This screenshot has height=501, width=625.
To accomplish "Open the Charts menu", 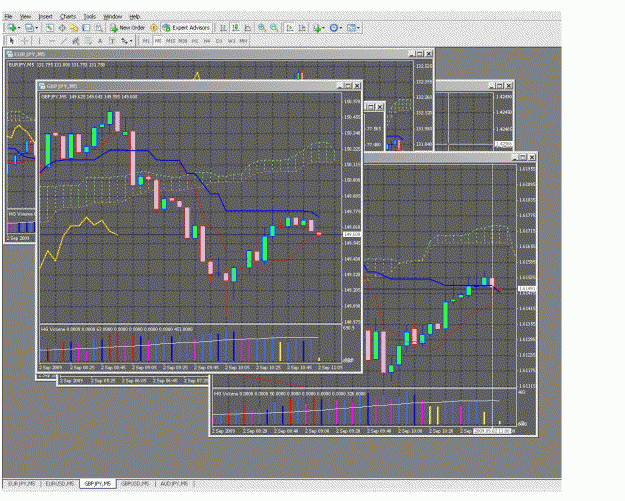I will tap(68, 16).
